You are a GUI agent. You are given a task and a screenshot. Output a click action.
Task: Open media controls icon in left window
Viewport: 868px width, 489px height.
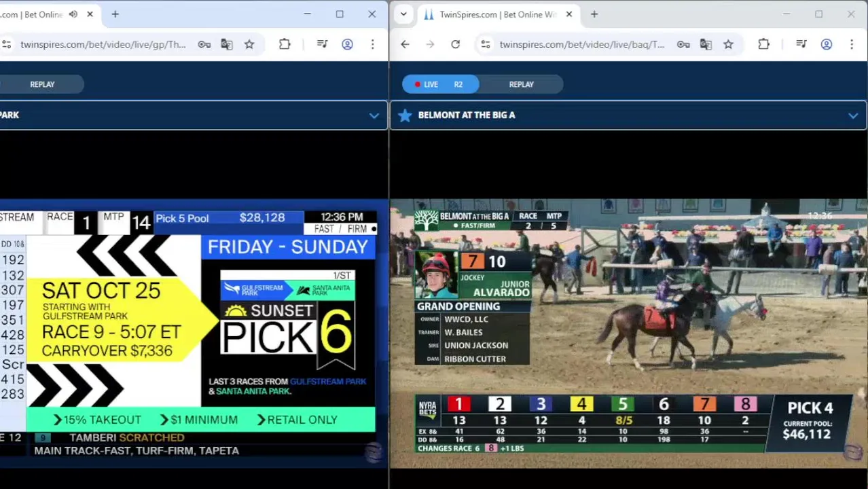(x=323, y=44)
